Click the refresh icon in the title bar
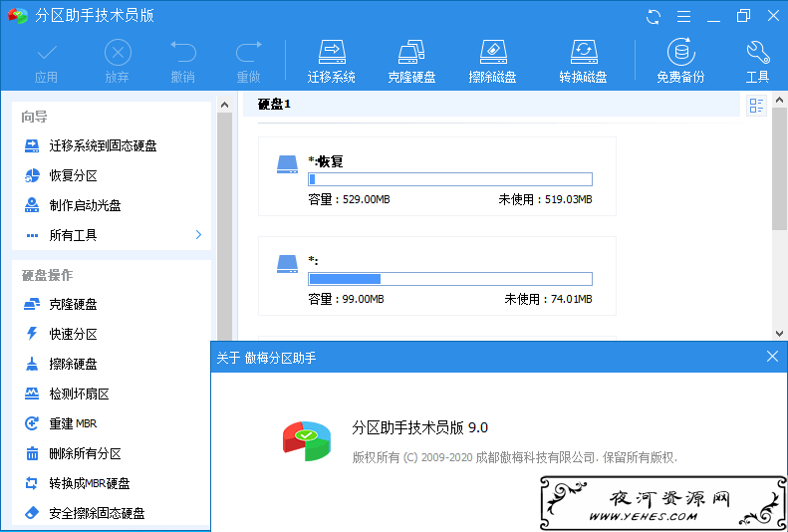Image resolution: width=788 pixels, height=532 pixels. click(x=654, y=17)
